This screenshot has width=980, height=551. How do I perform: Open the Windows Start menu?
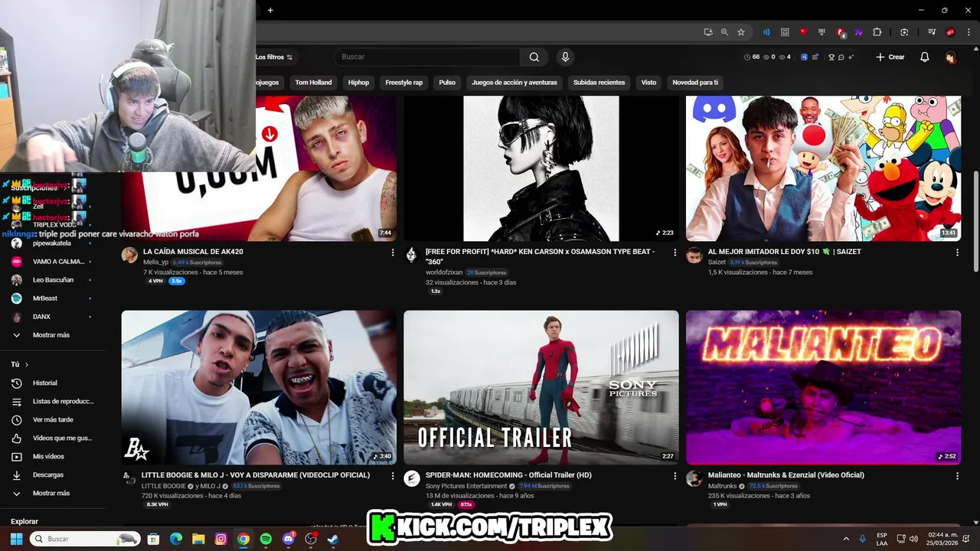[15, 539]
